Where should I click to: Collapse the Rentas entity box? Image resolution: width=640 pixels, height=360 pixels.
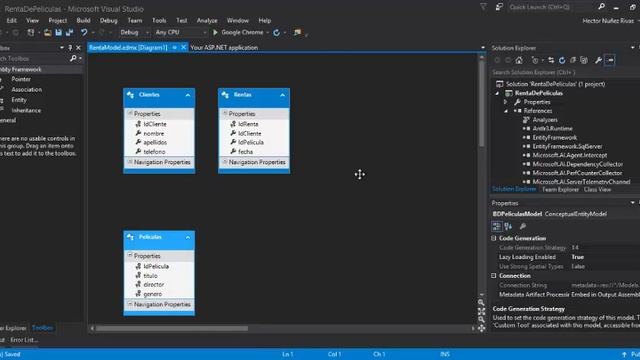(x=282, y=95)
